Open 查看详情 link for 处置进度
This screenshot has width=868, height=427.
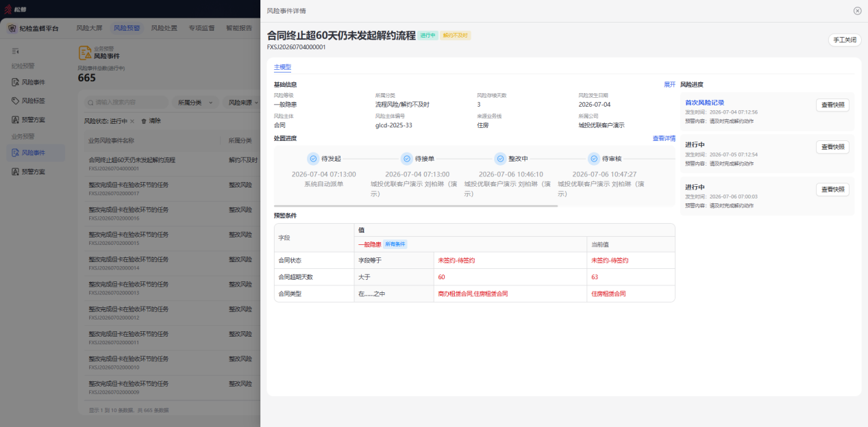click(664, 138)
